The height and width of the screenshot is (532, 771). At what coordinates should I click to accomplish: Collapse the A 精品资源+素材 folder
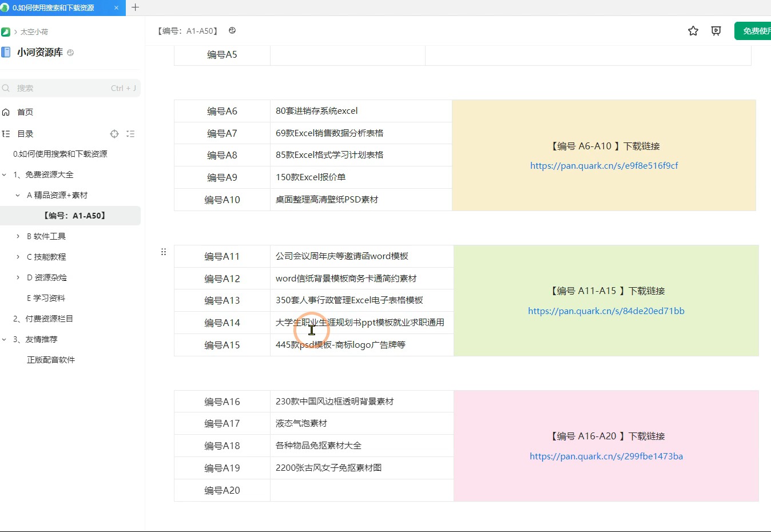pos(18,195)
